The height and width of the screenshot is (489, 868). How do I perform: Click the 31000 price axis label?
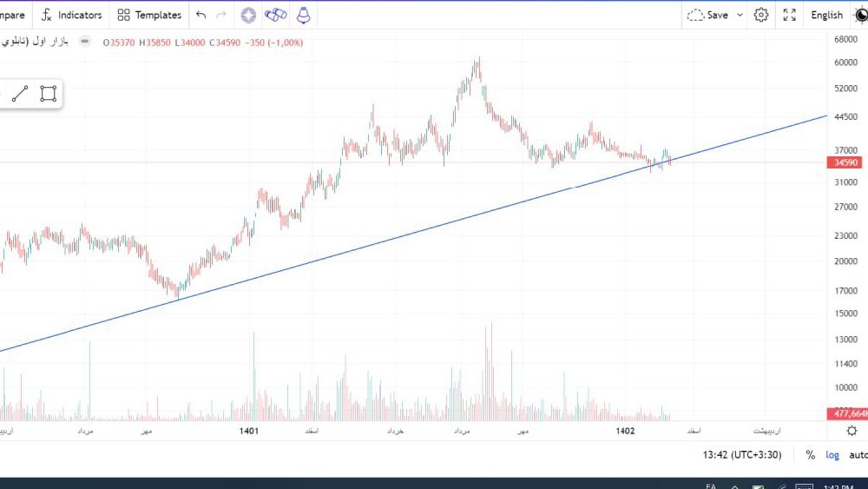(x=845, y=182)
